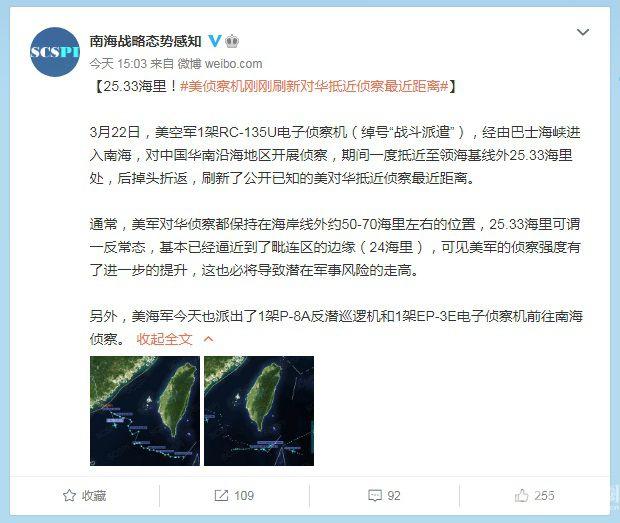Viewport: 620px width, 523px height.
Task: Click the star favorite icon
Action: pyautogui.click(x=69, y=495)
